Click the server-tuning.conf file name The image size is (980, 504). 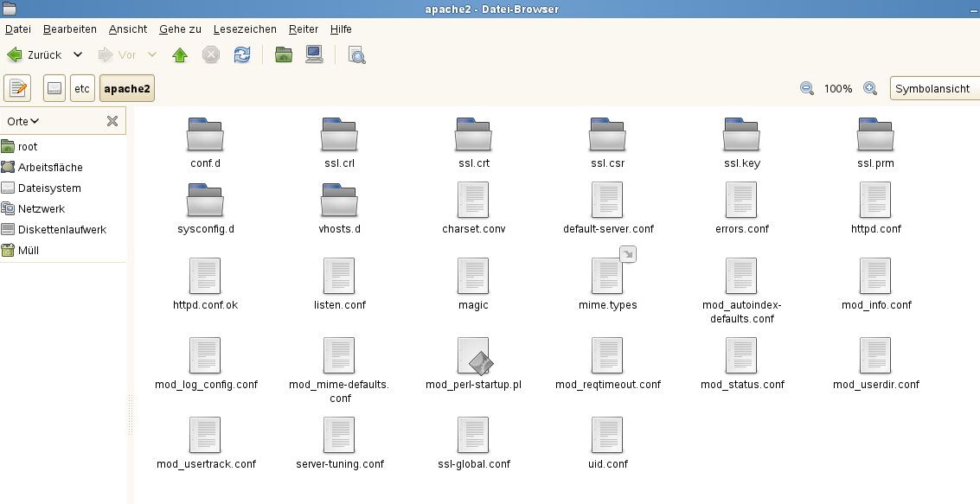(x=340, y=464)
